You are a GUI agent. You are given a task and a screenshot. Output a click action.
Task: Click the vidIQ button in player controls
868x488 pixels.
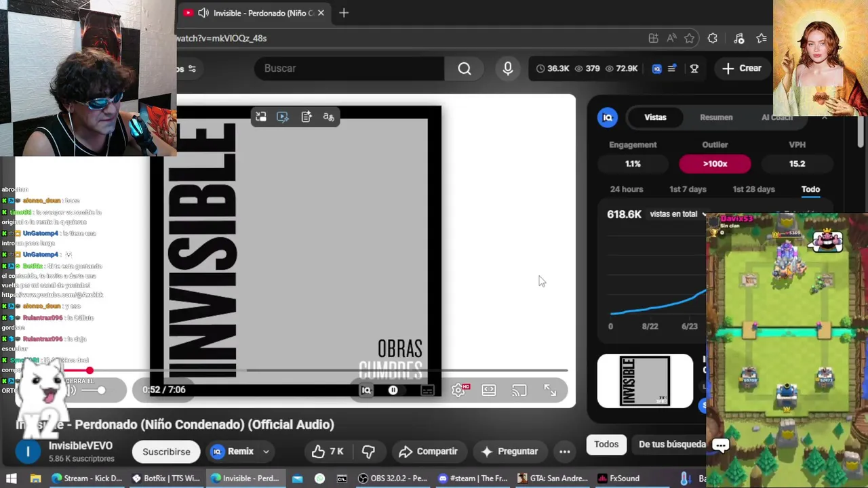[366, 390]
